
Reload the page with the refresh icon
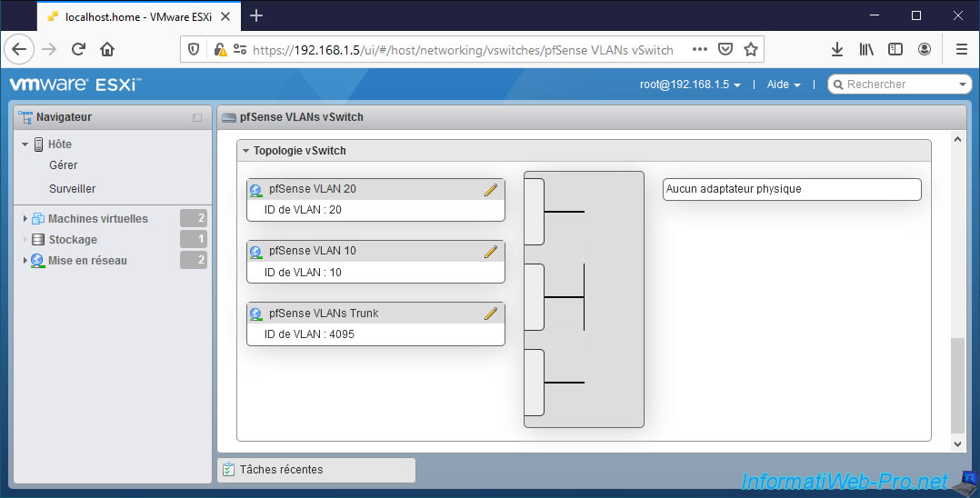78,49
